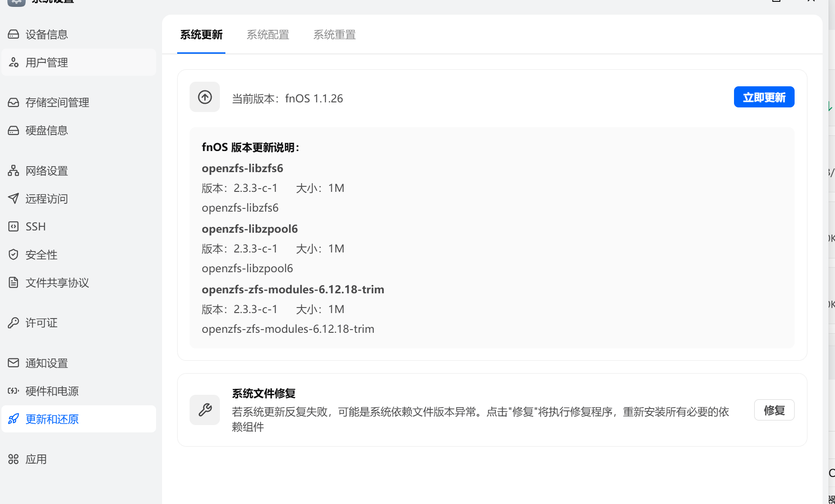The width and height of the screenshot is (835, 504).
Task: Click the 修复 button
Action: (x=774, y=410)
